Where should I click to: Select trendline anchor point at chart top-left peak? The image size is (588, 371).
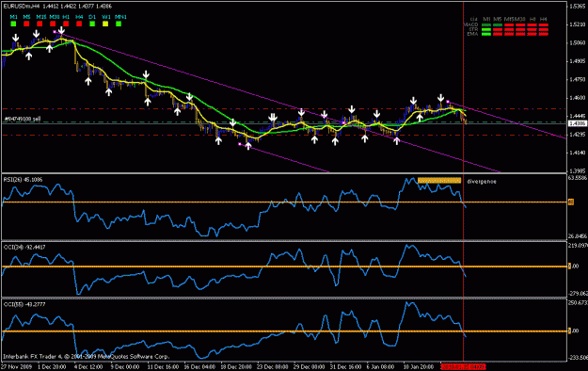55,31
